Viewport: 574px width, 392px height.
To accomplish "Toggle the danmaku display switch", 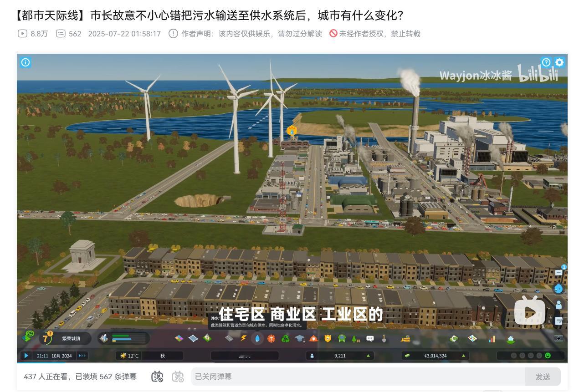I will (157, 377).
